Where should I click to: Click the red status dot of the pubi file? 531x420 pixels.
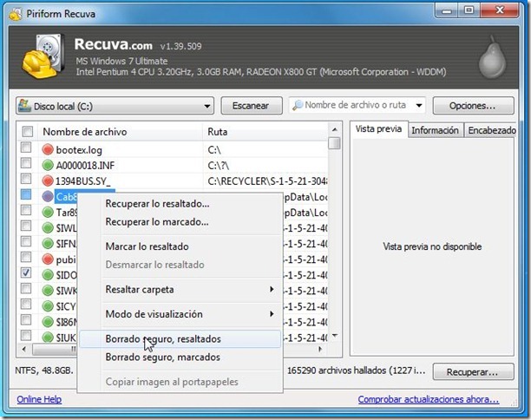point(48,259)
